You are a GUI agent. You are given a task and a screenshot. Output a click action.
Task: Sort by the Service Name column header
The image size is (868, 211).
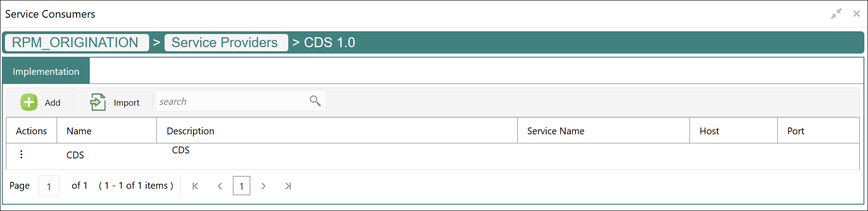(556, 131)
